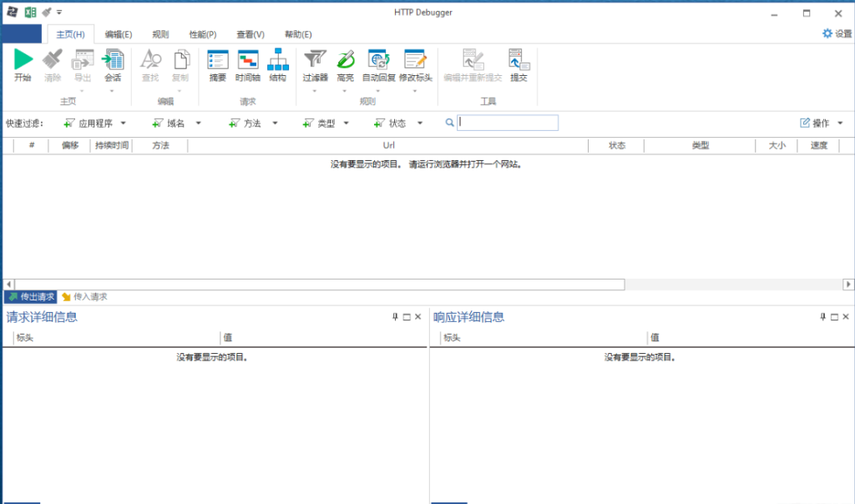Open the 会话 (session) tool

click(x=113, y=67)
